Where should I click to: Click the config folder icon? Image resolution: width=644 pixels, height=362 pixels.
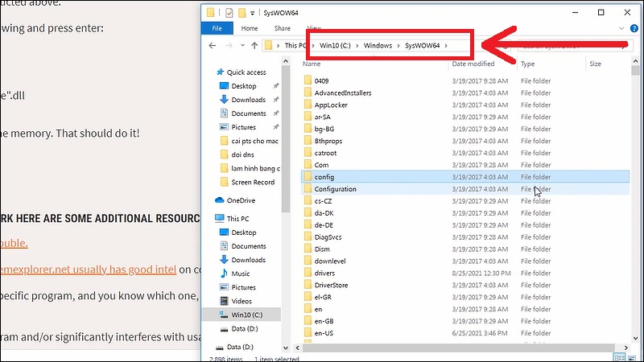pos(308,176)
